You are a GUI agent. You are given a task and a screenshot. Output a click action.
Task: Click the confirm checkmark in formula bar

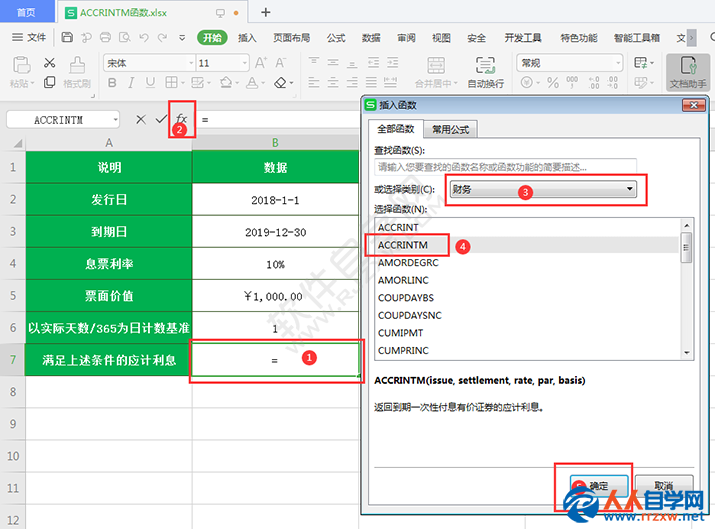(x=161, y=119)
